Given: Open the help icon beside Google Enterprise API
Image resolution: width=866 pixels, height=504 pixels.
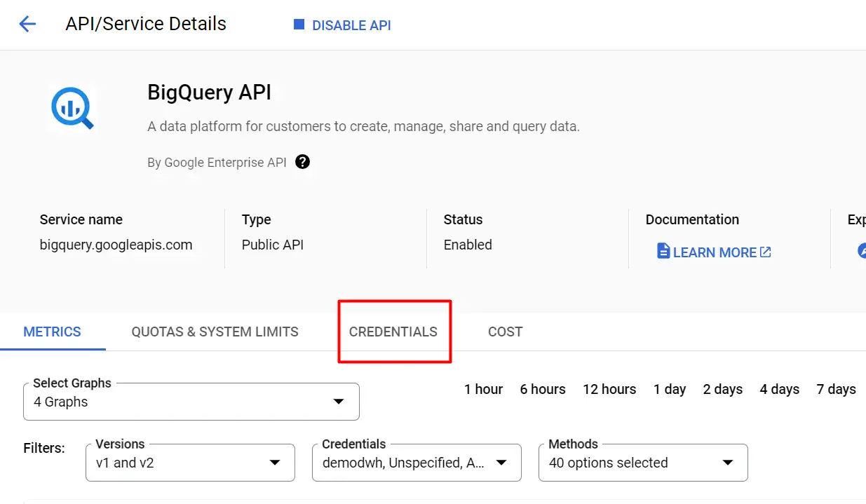Looking at the screenshot, I should coord(302,162).
